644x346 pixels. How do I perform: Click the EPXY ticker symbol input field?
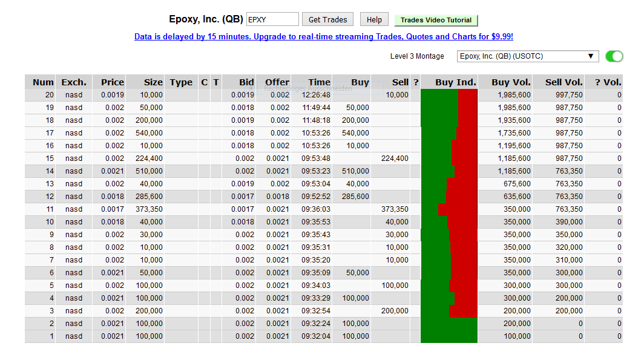pyautogui.click(x=272, y=20)
